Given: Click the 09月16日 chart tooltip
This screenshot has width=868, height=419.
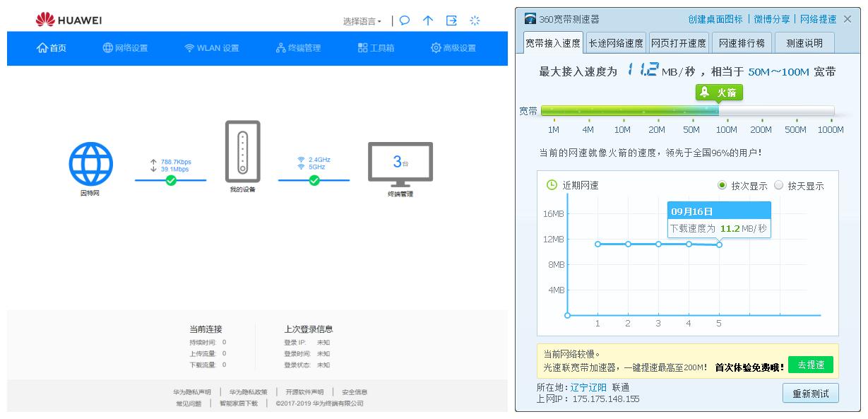Looking at the screenshot, I should (719, 220).
